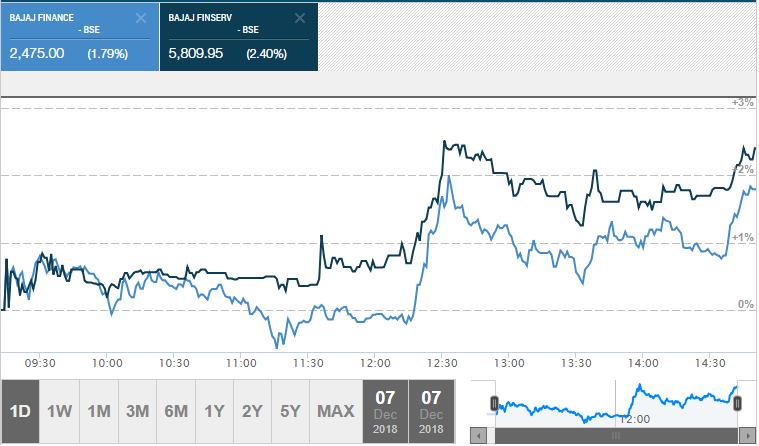Click the +3% y-axis label
The height and width of the screenshot is (446, 759).
coord(743,103)
